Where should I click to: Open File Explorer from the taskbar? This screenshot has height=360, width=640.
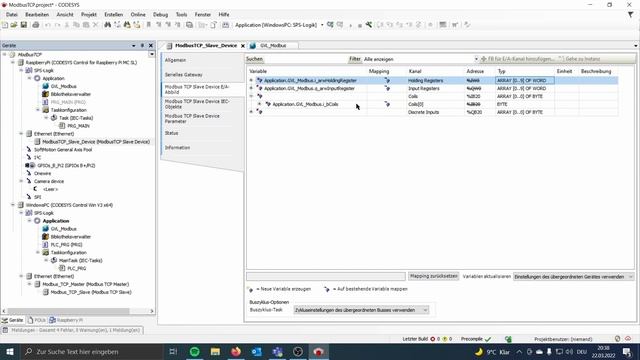[x=215, y=351]
